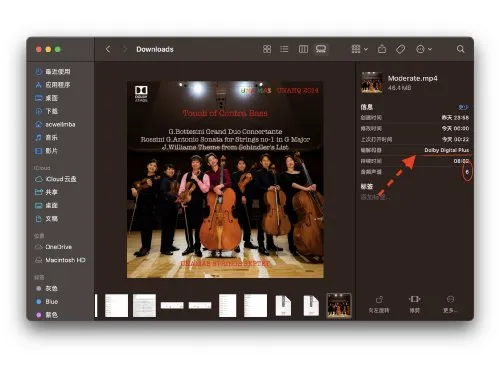Select the 灰色 gray tag
Screen dimensions: 500x375
point(47,288)
